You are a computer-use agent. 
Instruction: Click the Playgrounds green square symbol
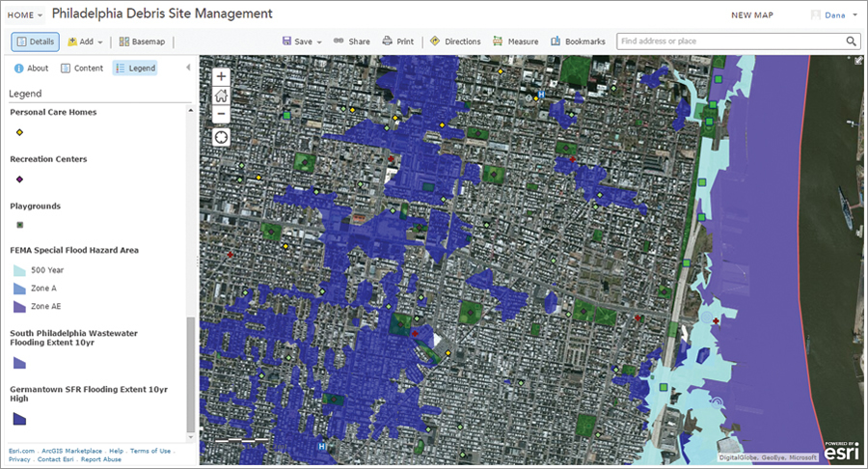tap(20, 225)
